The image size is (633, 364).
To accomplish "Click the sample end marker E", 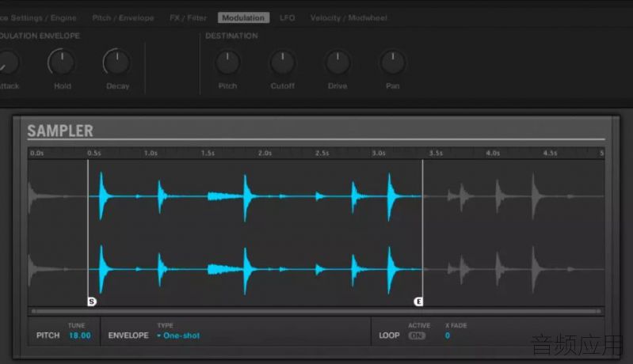I will [x=418, y=301].
